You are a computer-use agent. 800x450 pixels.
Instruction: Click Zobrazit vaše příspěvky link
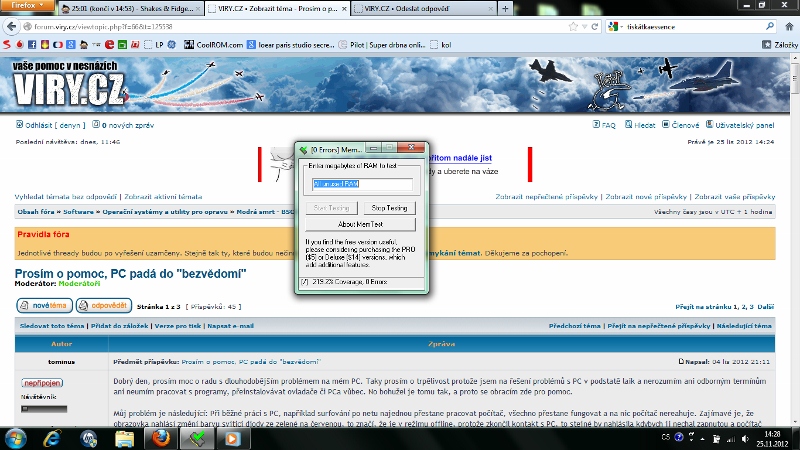click(x=735, y=196)
